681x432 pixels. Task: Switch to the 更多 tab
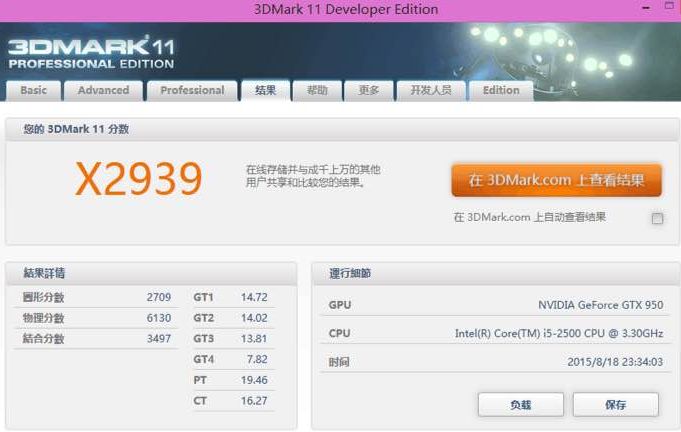(368, 90)
